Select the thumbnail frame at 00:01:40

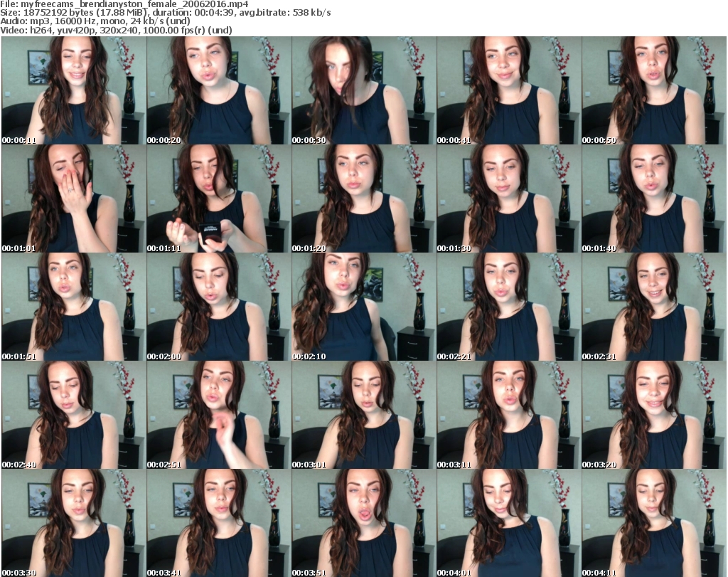tap(654, 198)
